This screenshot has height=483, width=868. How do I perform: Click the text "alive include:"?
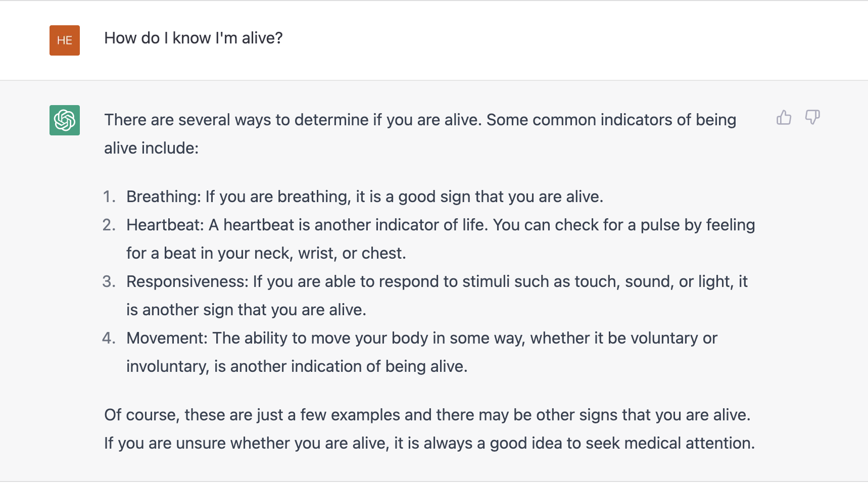pyautogui.click(x=152, y=148)
